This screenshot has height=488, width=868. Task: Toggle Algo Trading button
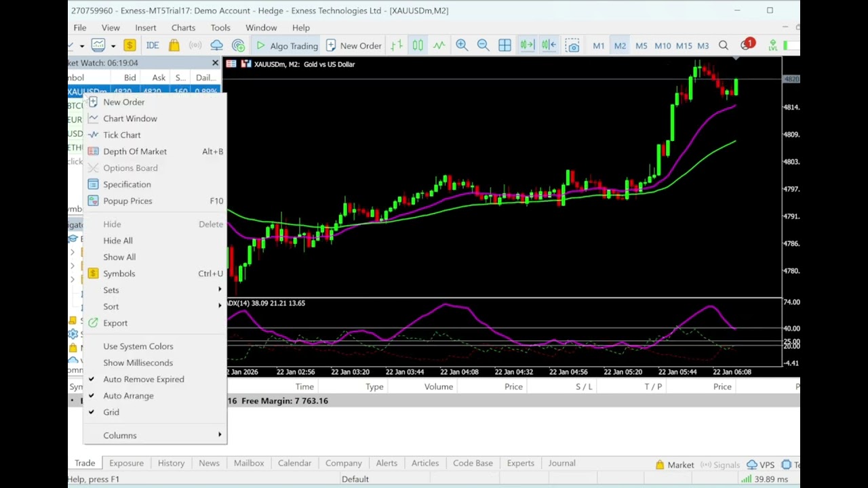286,45
